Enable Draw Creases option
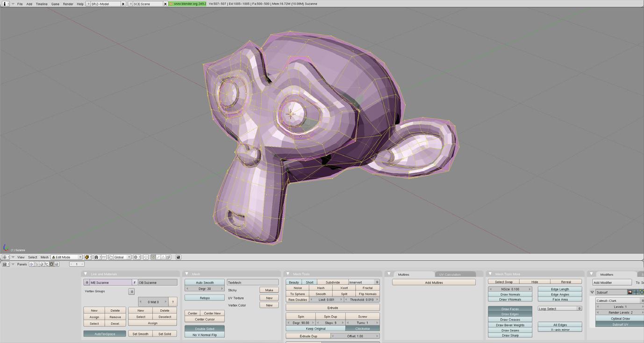The image size is (644, 343). tap(510, 320)
